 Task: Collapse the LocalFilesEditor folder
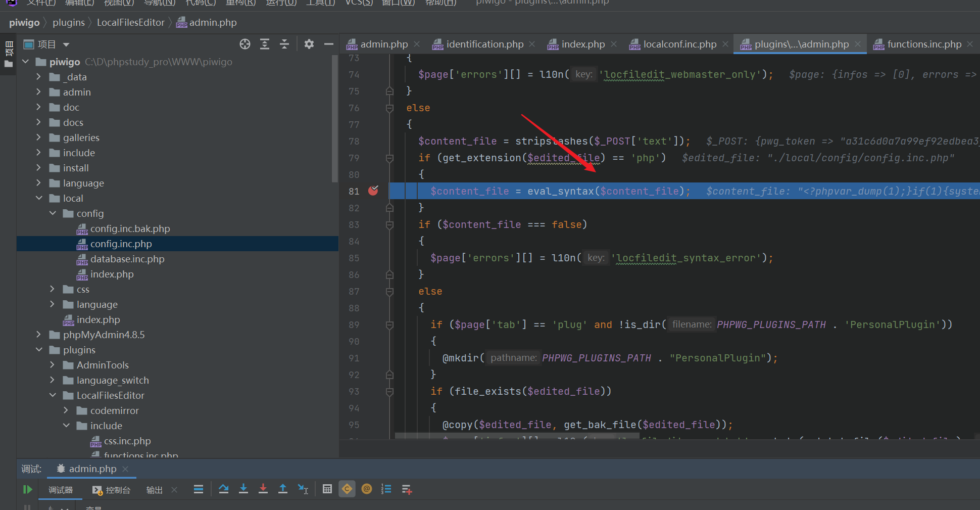coord(53,395)
